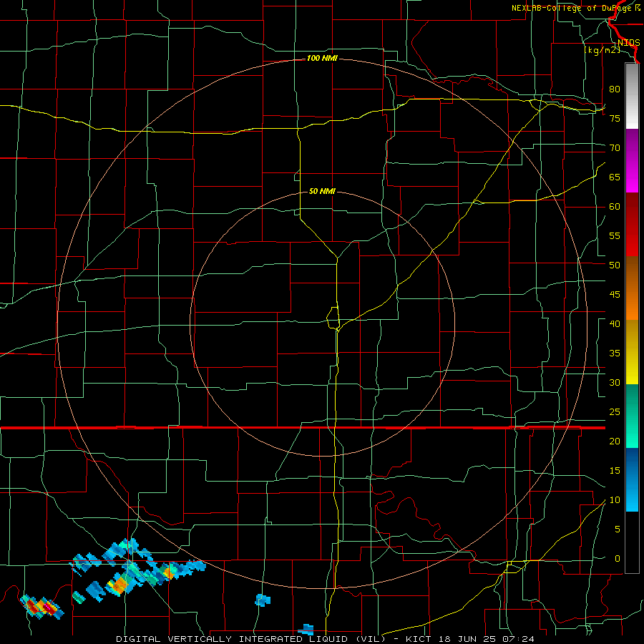Image resolution: width=644 pixels, height=644 pixels.
Task: Click the scale value 10
Action: (615, 500)
